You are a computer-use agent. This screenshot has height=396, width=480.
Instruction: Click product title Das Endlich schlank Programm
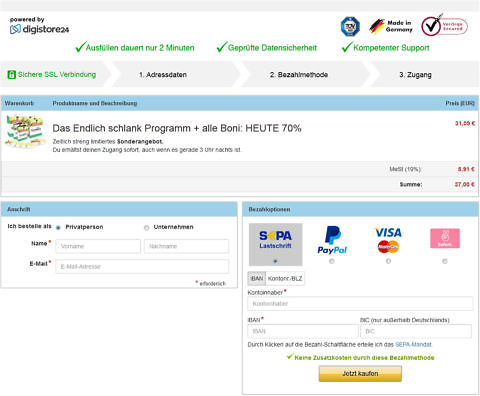(x=177, y=128)
